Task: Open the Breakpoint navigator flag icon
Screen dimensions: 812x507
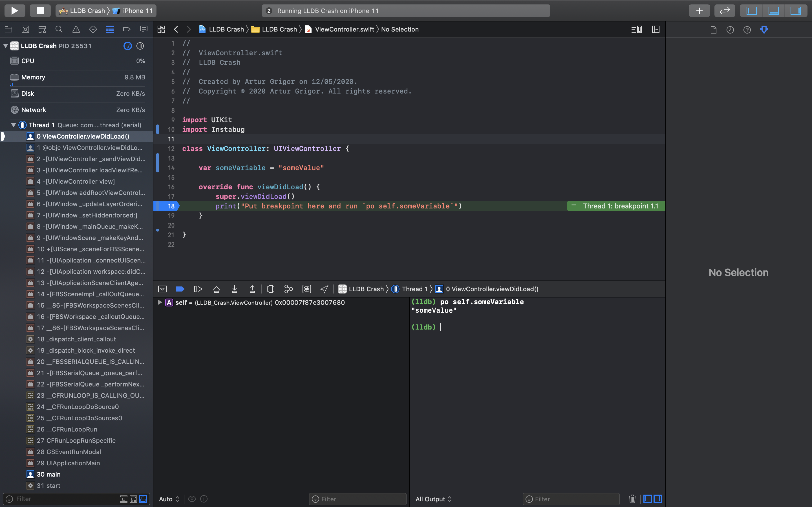Action: coord(127,29)
